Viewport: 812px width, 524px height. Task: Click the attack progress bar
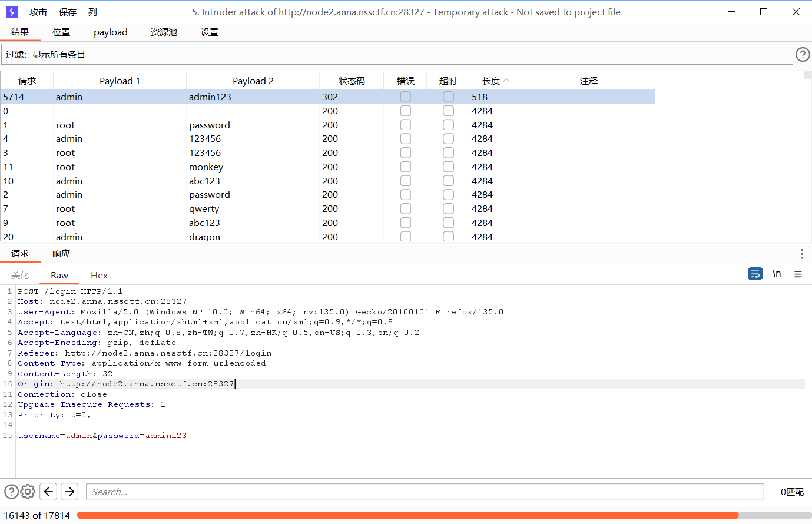point(444,515)
